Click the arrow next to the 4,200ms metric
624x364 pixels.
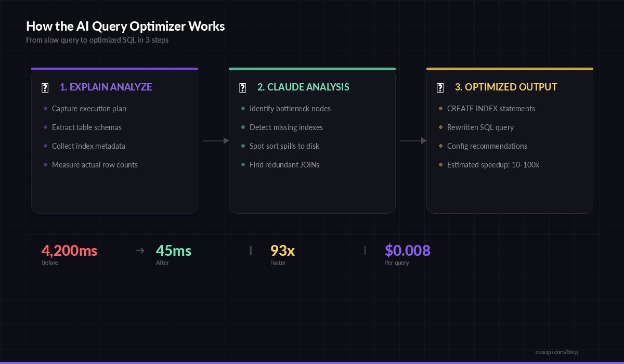tap(139, 251)
